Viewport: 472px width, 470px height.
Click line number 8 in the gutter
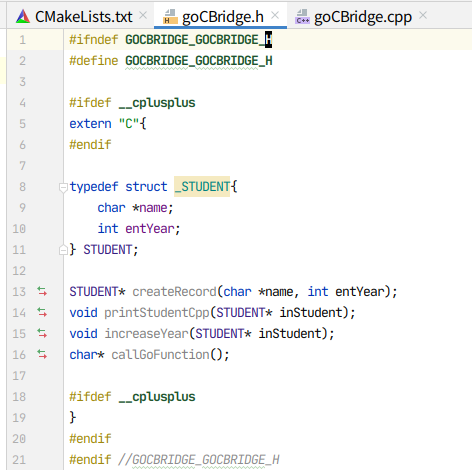click(22, 187)
